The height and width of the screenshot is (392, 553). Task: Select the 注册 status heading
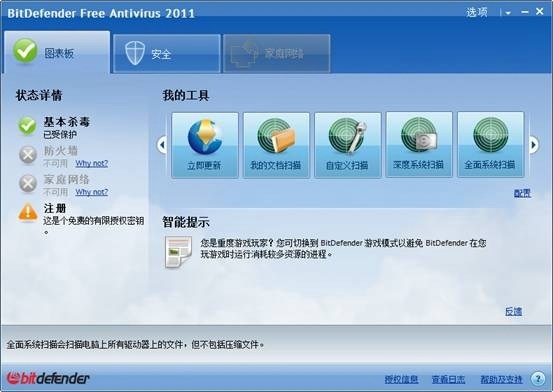point(55,208)
